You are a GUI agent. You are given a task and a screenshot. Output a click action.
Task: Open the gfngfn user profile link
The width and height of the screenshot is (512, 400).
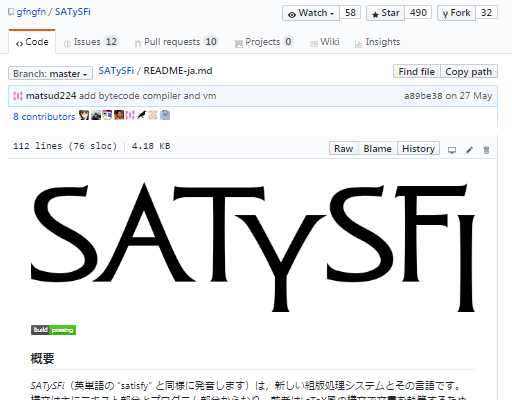31,12
